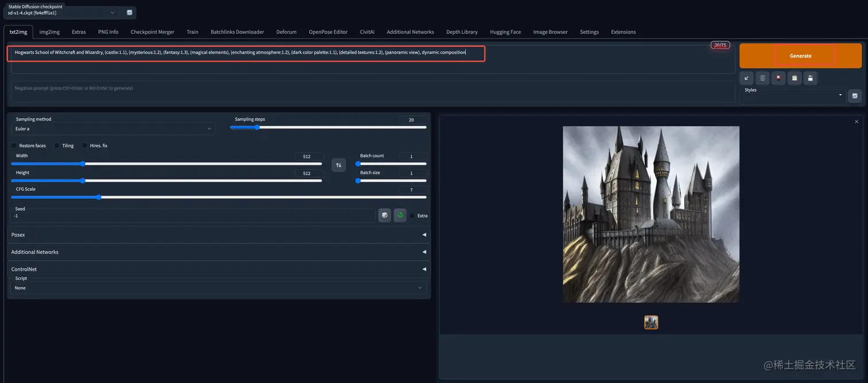Switch to the Deforum tab
Viewport: 868px width, 383px height.
286,32
